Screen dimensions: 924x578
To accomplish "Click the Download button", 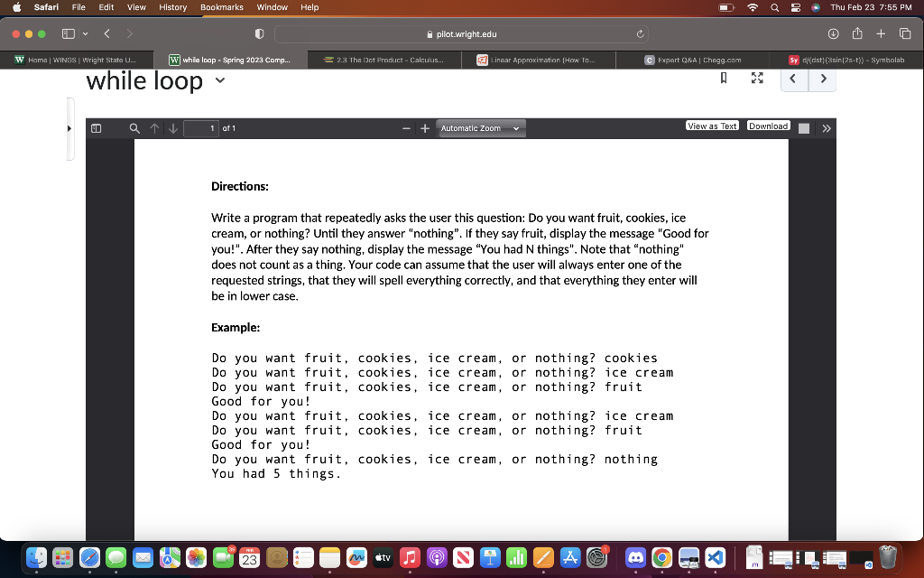I will (769, 126).
